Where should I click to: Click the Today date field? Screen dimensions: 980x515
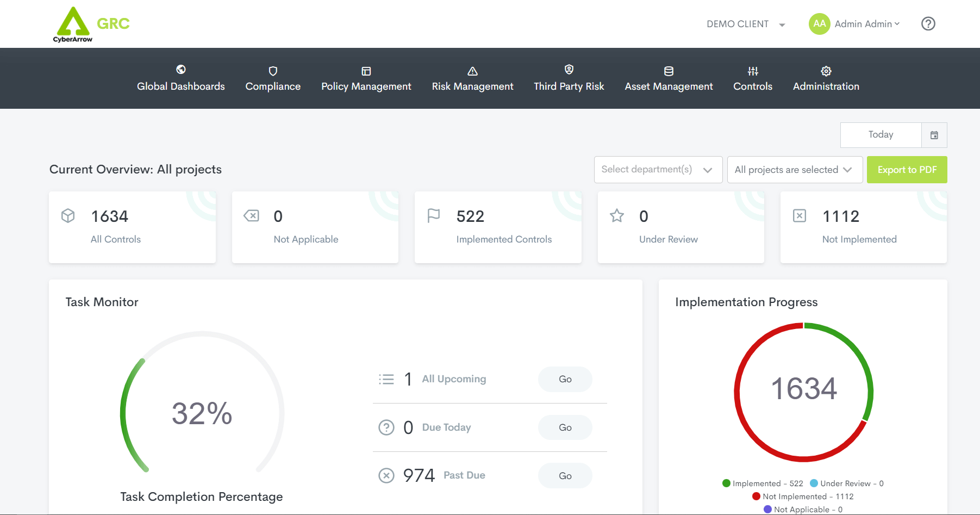tap(881, 135)
